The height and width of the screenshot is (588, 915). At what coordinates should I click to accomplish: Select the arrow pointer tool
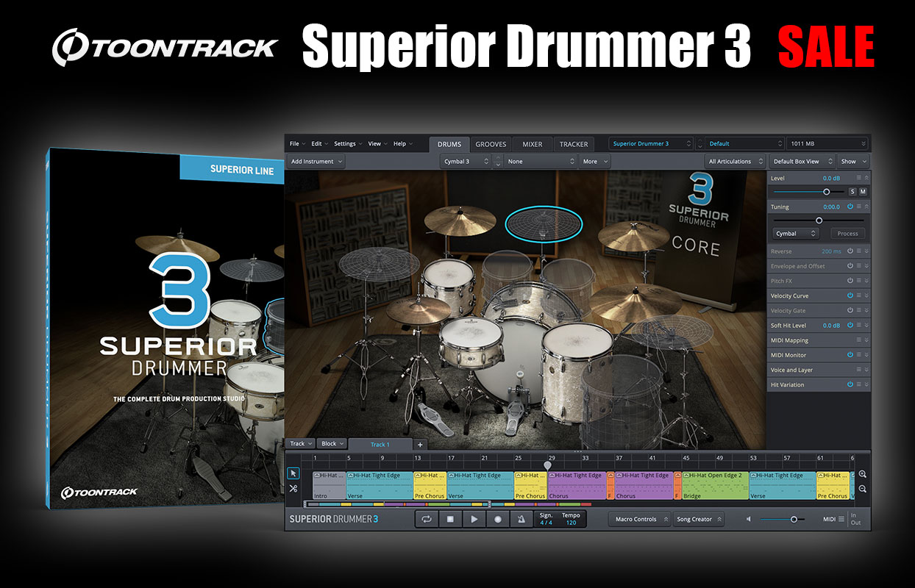click(293, 473)
